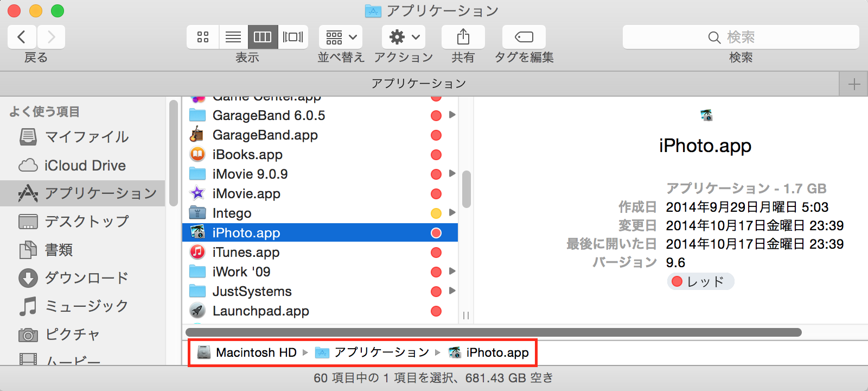Open ピクチャ in the sidebar
This screenshot has width=868, height=391.
tap(82, 335)
